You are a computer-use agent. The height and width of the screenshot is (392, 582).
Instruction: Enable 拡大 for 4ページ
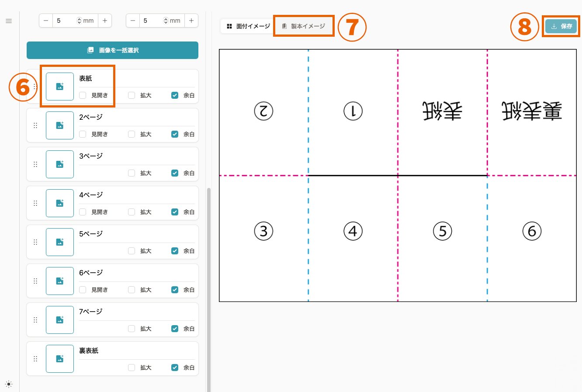pyautogui.click(x=132, y=212)
